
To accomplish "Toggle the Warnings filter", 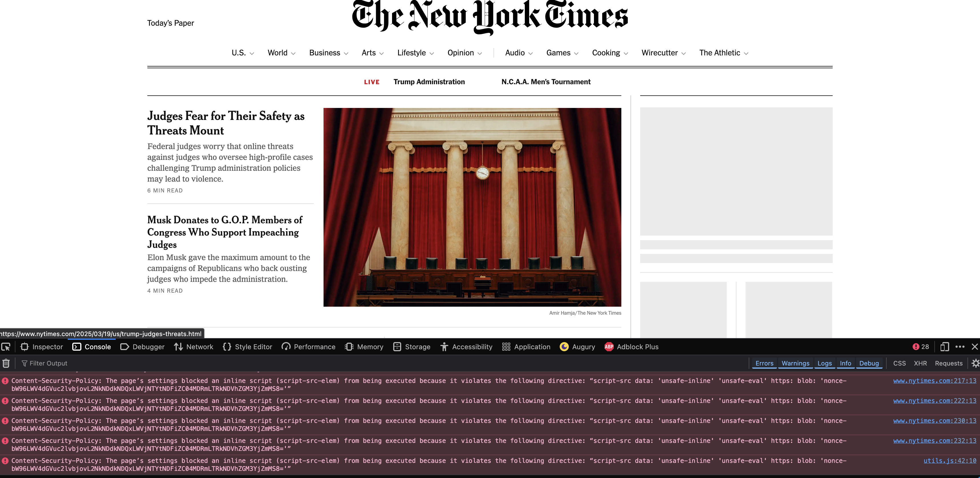I will (x=795, y=363).
